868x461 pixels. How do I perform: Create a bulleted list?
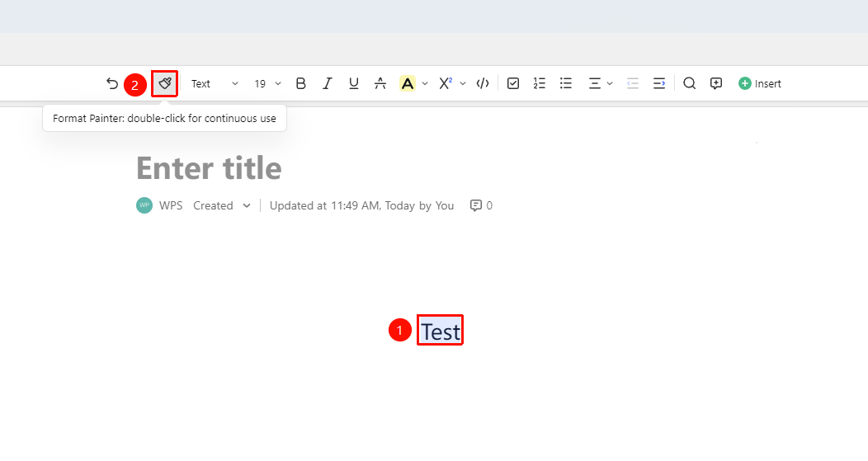pyautogui.click(x=566, y=83)
